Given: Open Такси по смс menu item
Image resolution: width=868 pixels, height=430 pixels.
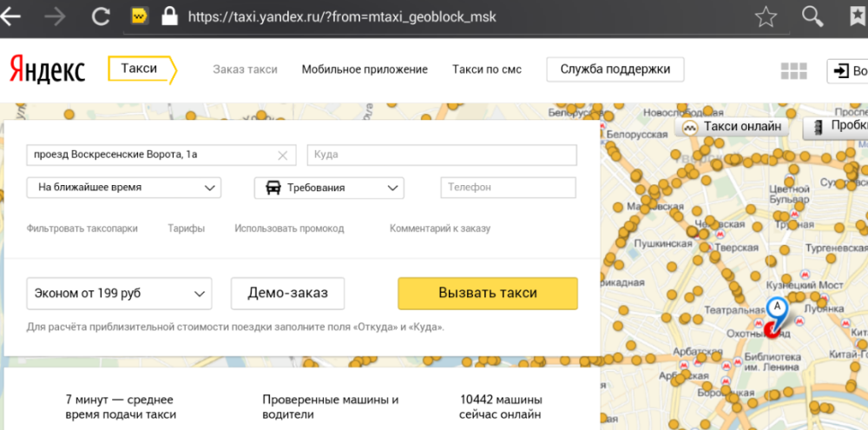Looking at the screenshot, I should (487, 69).
